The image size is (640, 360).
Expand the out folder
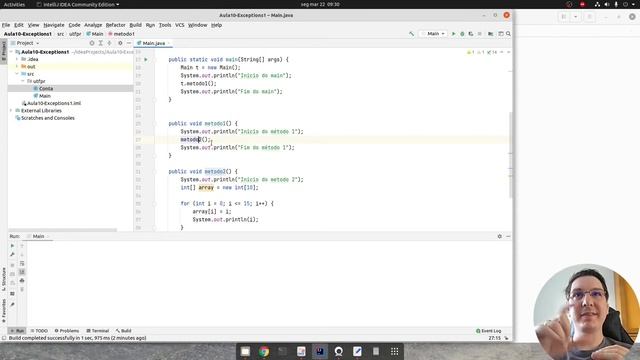pyautogui.click(x=17, y=67)
